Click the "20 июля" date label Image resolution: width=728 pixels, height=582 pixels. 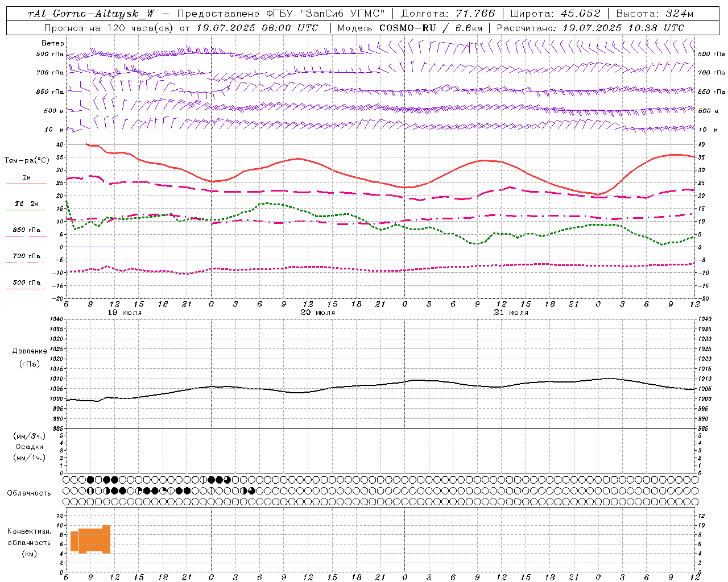[x=318, y=313]
